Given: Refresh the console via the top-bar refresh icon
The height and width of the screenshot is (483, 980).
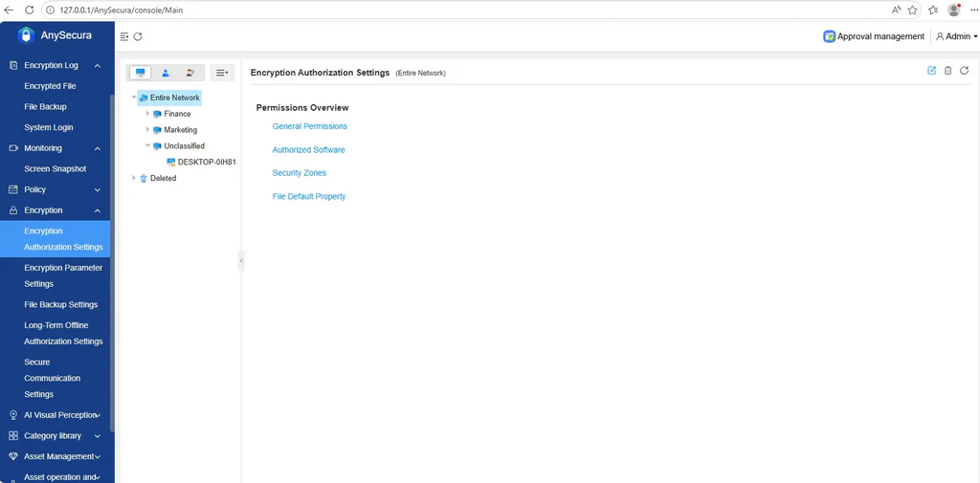Looking at the screenshot, I should tap(138, 37).
